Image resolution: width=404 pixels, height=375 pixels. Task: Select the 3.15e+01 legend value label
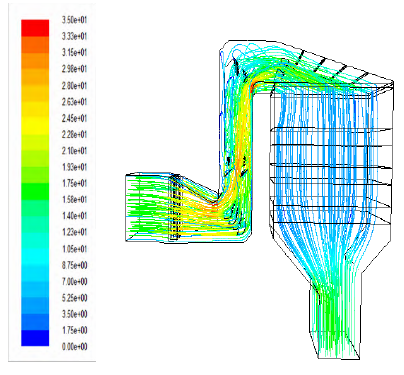click(74, 52)
